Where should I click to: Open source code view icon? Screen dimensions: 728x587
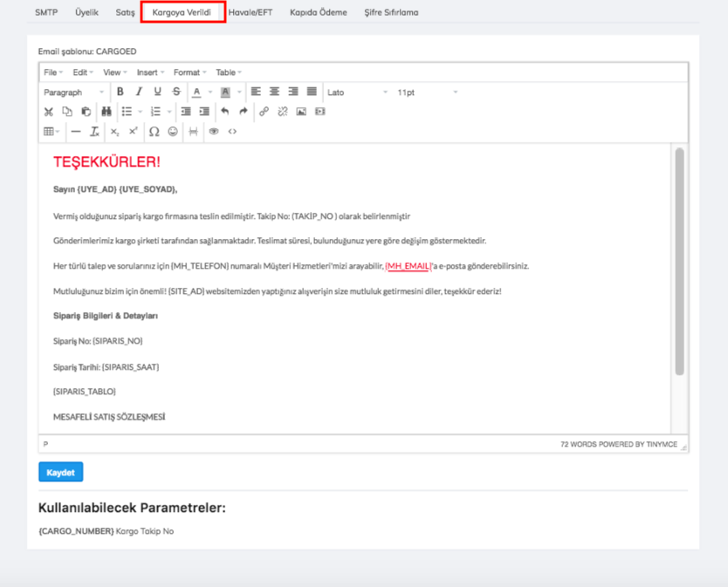point(232,132)
